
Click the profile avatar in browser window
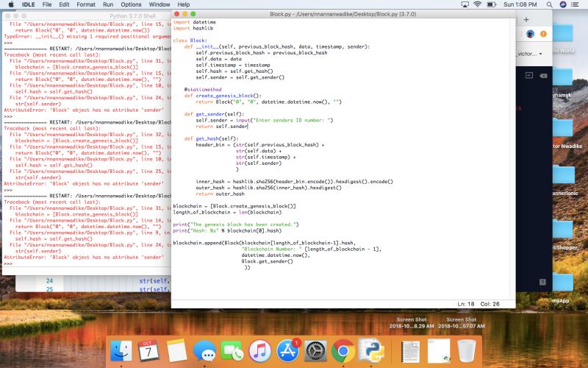point(530,34)
